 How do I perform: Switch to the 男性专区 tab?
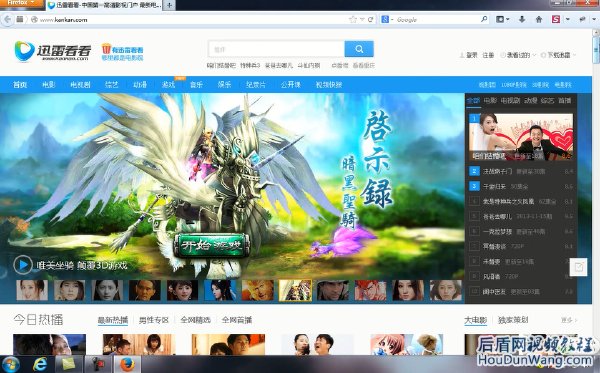154,320
